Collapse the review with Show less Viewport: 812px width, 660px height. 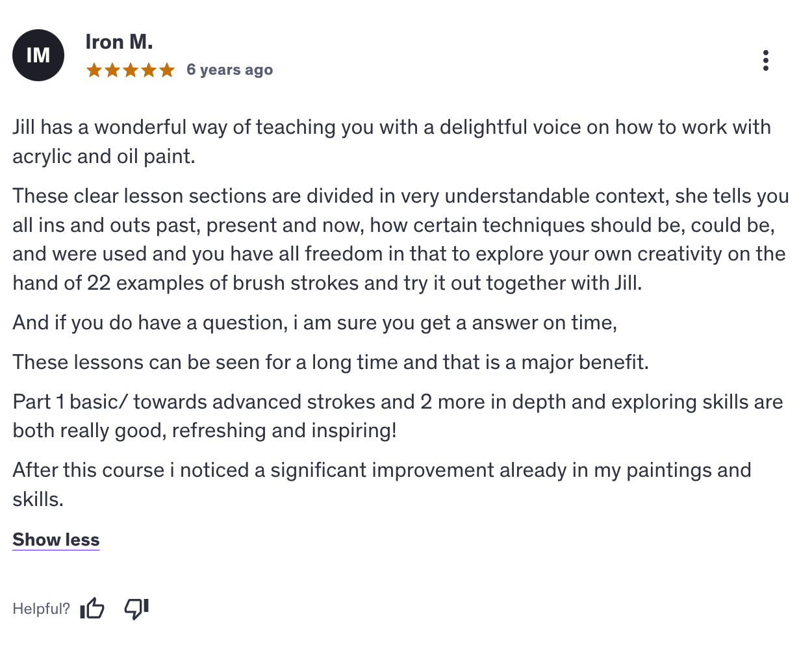[x=56, y=539]
